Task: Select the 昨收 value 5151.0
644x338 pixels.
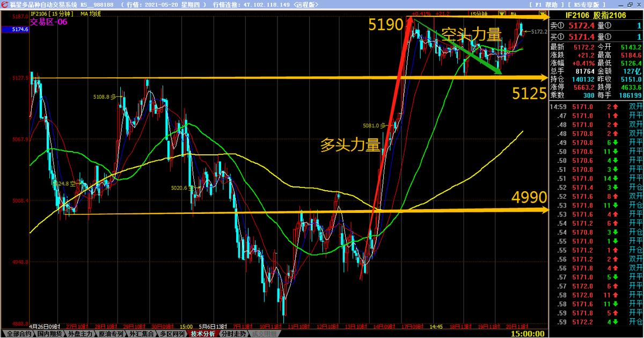Action: coord(631,79)
